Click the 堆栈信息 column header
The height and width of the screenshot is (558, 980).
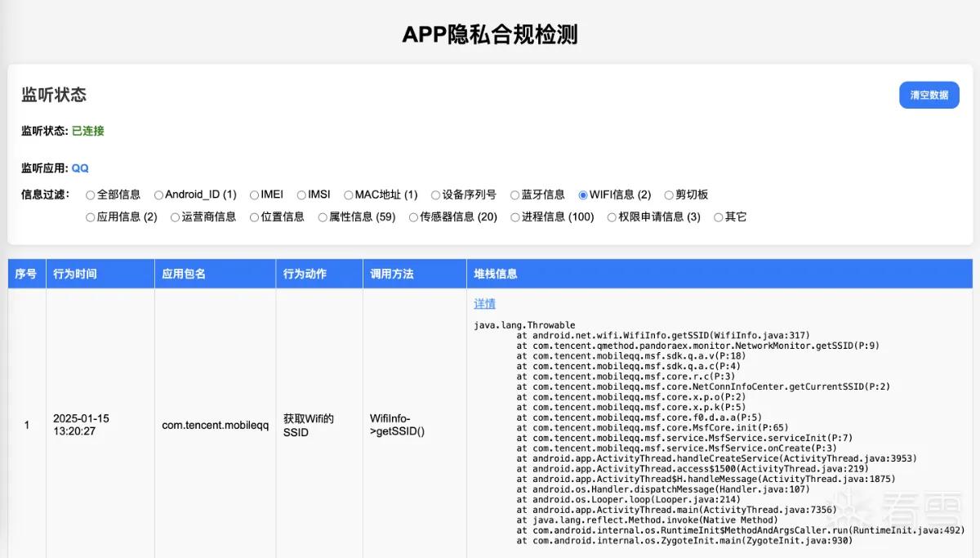click(719, 274)
